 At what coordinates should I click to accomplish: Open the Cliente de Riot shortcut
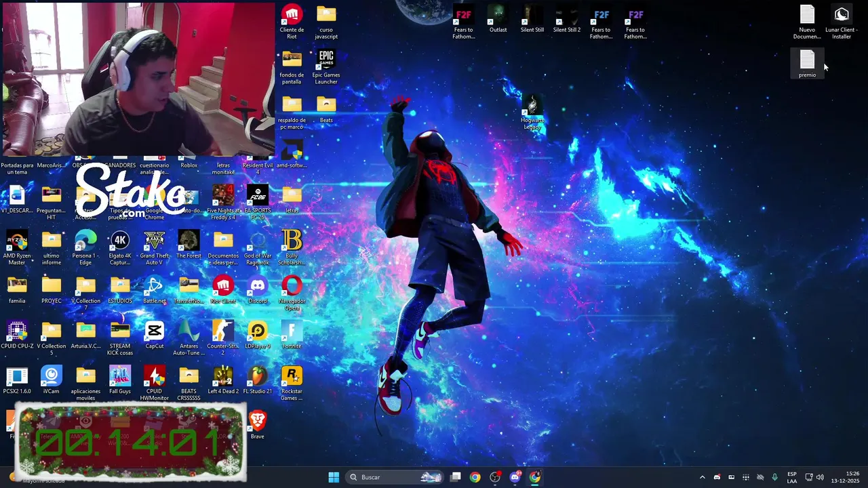(x=292, y=22)
